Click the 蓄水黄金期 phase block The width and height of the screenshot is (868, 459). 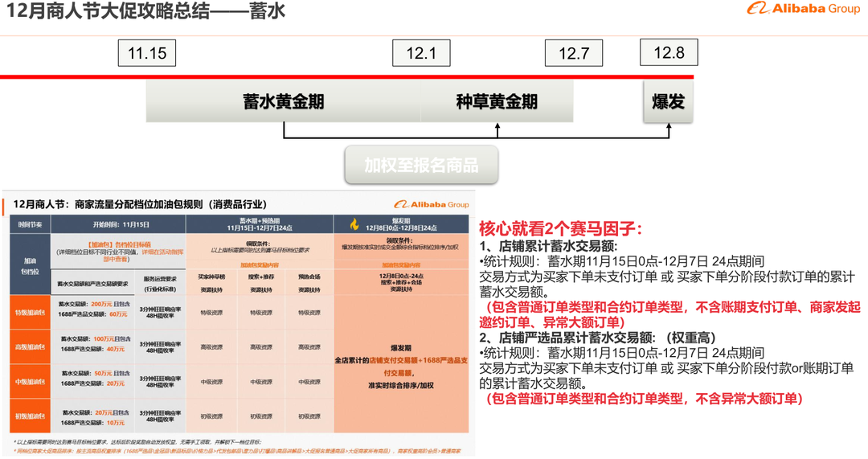click(284, 101)
